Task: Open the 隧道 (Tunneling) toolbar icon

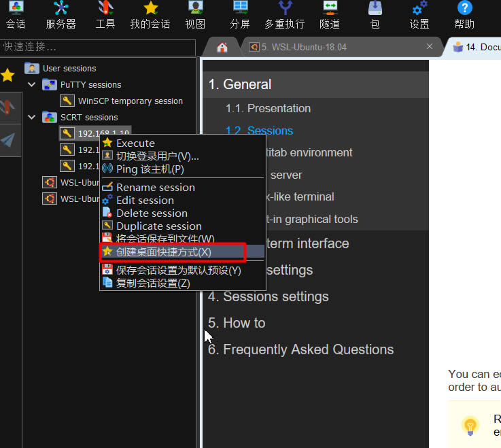Action: (x=330, y=15)
